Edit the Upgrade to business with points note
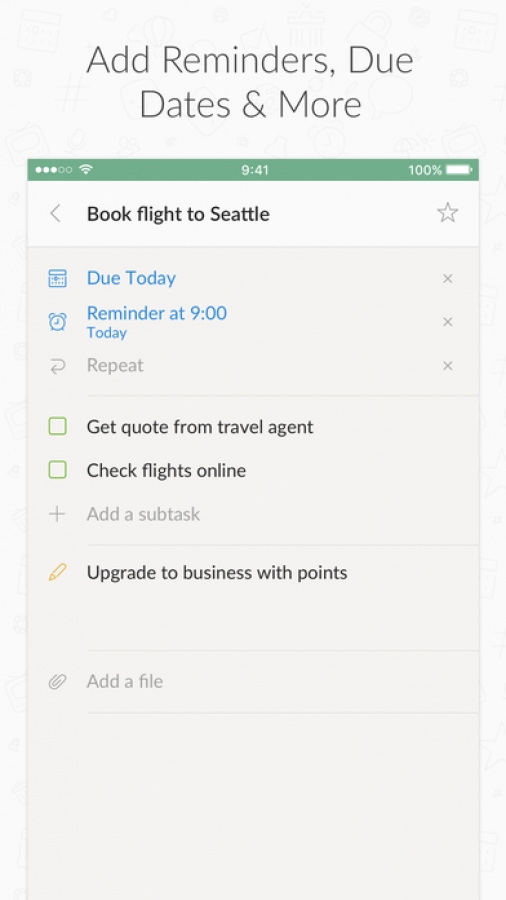This screenshot has height=900, width=506. coord(217,572)
